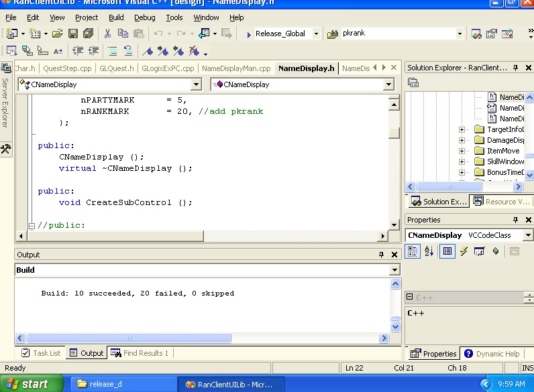Switch to the Dynamic Help tab
Screen dimensions: 534x392
click(492, 354)
